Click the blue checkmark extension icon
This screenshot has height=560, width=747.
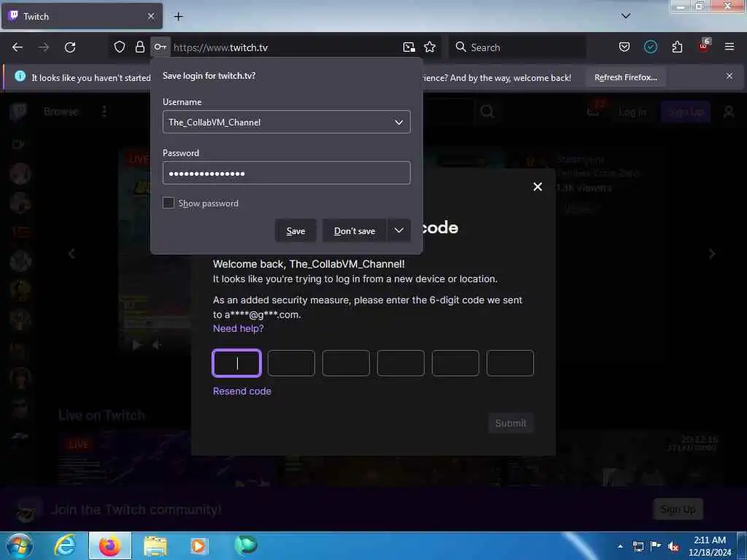pos(650,47)
